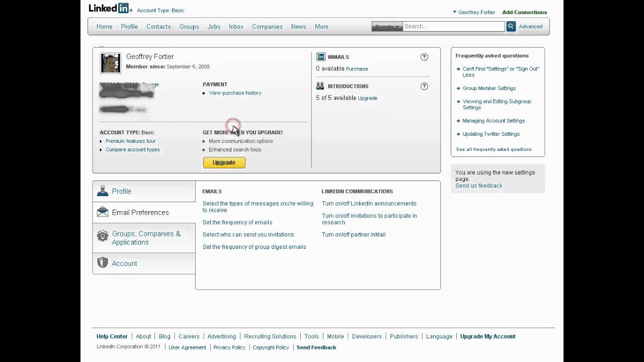Open the About footer link

[x=143, y=336]
